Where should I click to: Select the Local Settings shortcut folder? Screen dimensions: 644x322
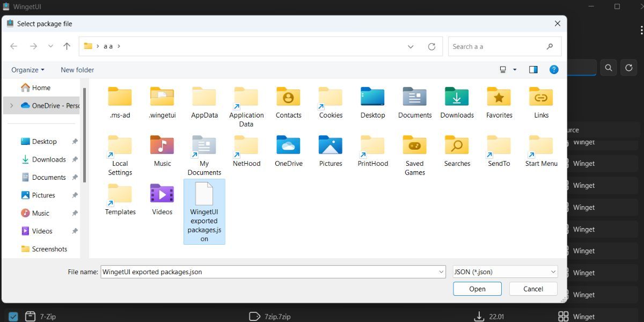pos(120,156)
